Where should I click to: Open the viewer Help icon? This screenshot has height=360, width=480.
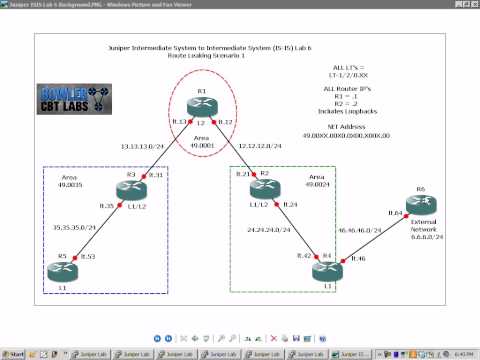[x=322, y=339]
